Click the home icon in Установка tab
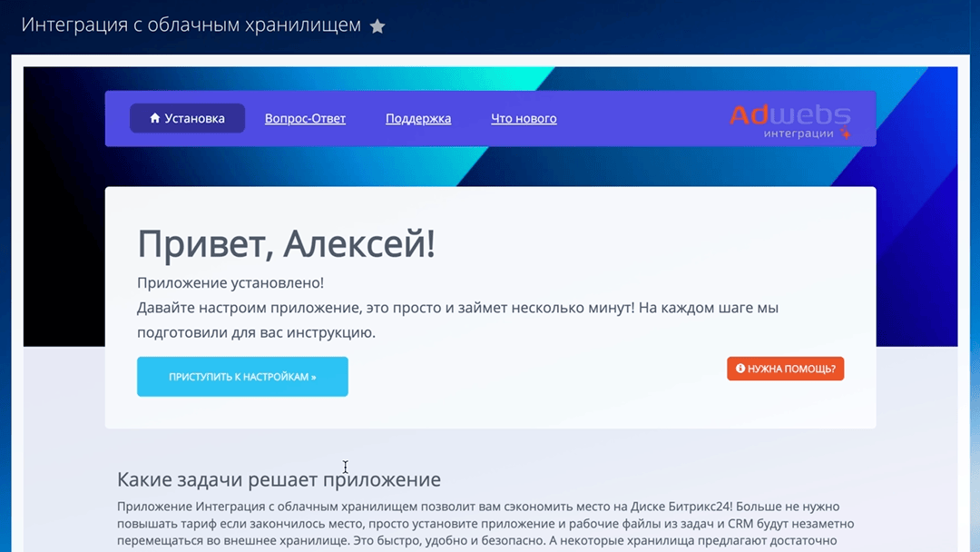 tap(155, 118)
